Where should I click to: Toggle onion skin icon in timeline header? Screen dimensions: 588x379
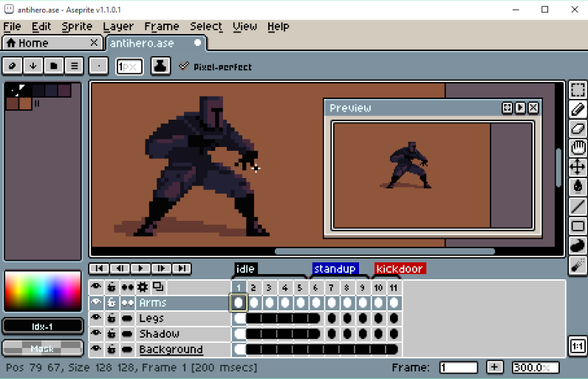(158, 287)
